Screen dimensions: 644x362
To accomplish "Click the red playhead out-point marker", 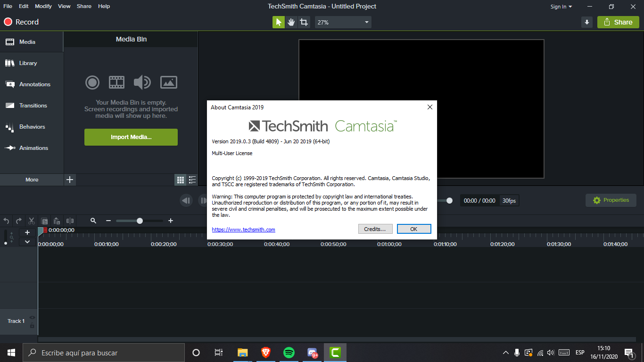I will (45, 230).
